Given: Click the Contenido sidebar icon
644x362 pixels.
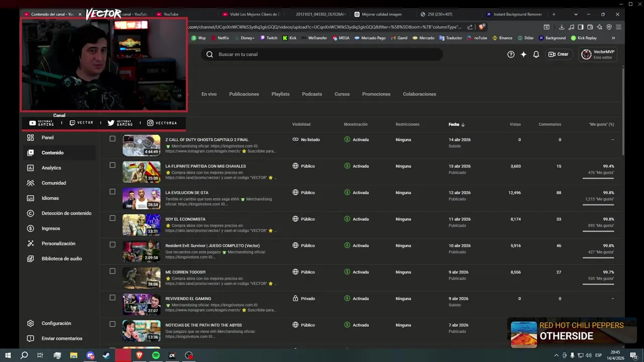Looking at the screenshot, I should 31,153.
